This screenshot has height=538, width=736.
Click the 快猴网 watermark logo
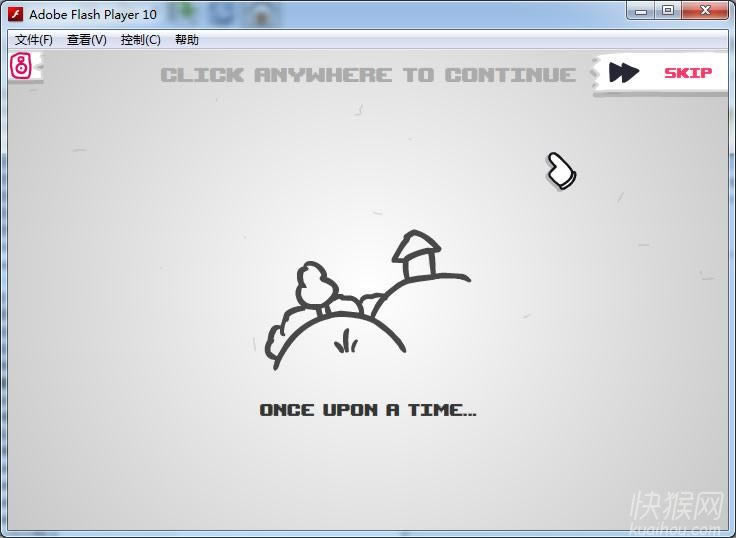pyautogui.click(x=676, y=510)
